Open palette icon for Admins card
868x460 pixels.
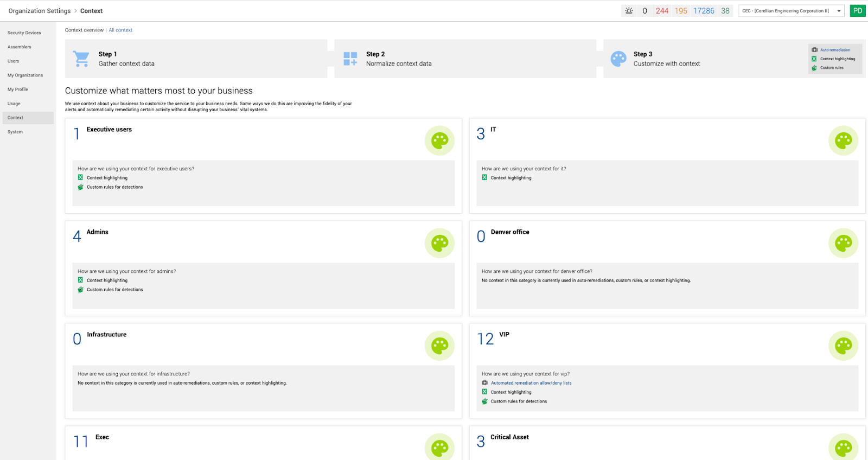click(x=439, y=243)
